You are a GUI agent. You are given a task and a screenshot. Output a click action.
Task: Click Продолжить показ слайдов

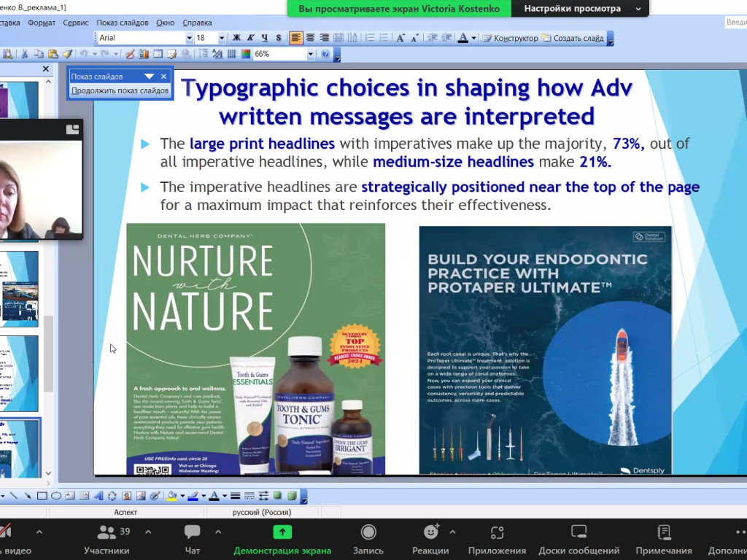coord(120,90)
